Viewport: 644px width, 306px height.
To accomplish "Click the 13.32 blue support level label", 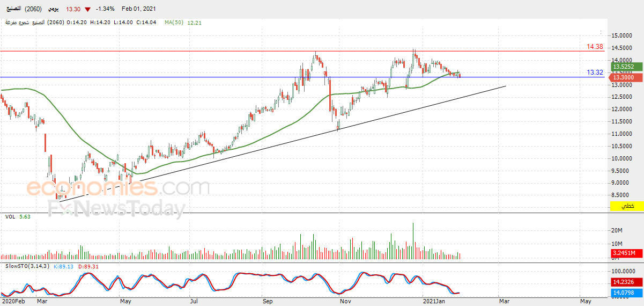I will 595,72.
